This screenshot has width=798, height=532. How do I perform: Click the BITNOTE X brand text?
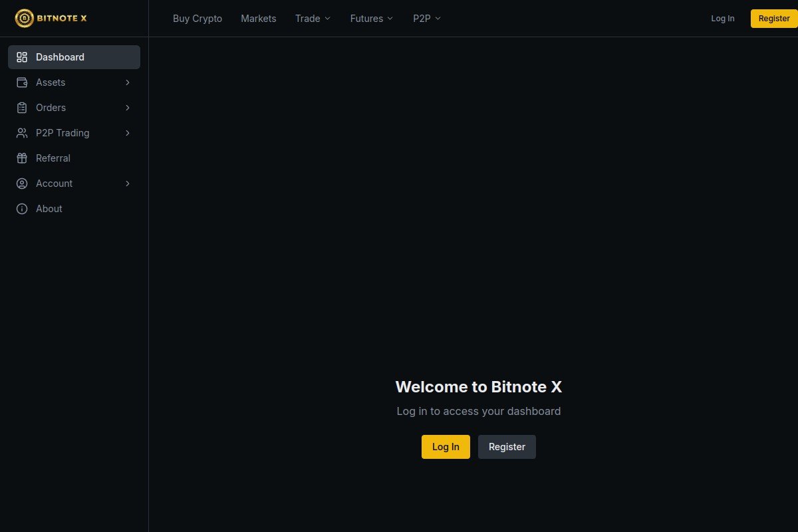click(62, 19)
